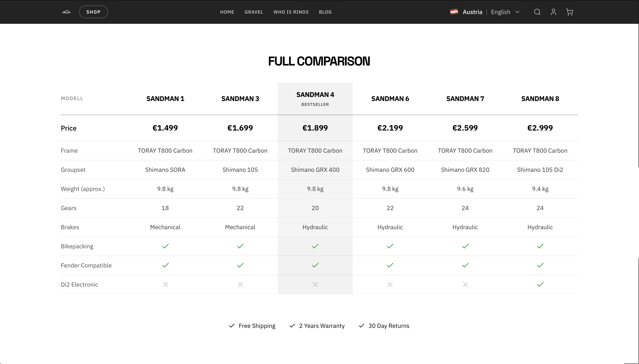Click Sandman 4 Hydraulic brakes cell
This screenshot has height=364, width=639.
pyautogui.click(x=315, y=227)
